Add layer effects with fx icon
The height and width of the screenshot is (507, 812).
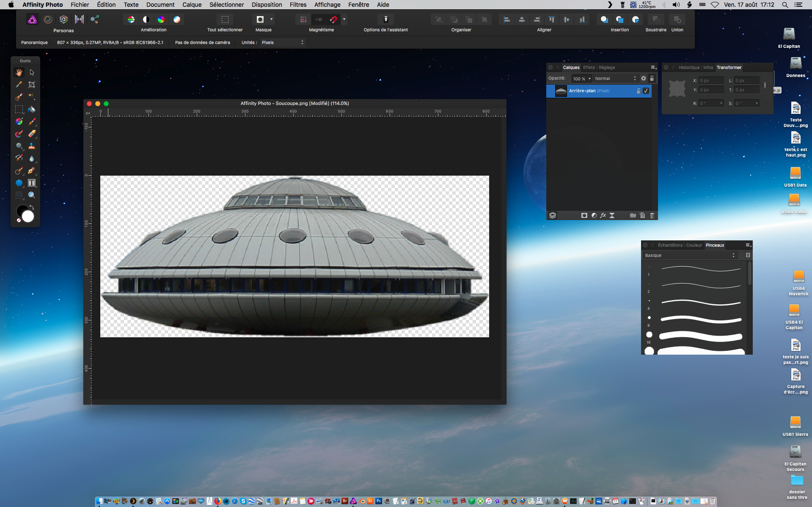pos(603,215)
